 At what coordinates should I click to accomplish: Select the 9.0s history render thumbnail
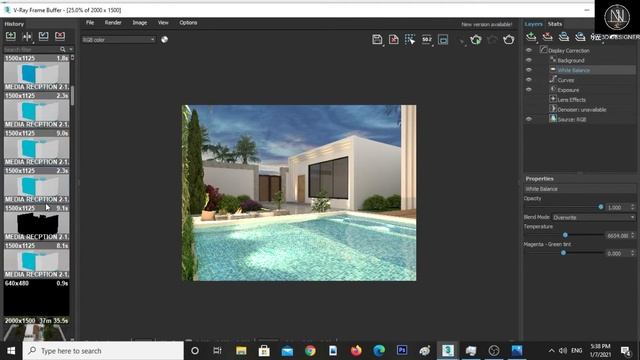click(x=36, y=148)
